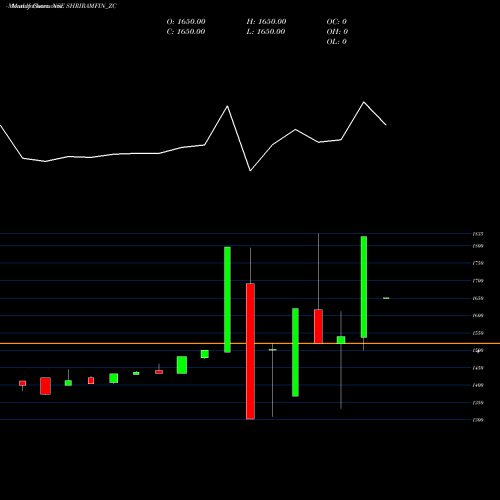Click the 1750 price axis label
The height and width of the screenshot is (500, 500).
pos(478,263)
